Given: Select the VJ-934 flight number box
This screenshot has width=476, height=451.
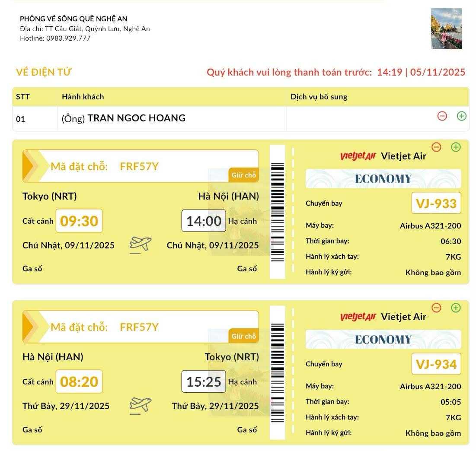Looking at the screenshot, I should point(436,364).
